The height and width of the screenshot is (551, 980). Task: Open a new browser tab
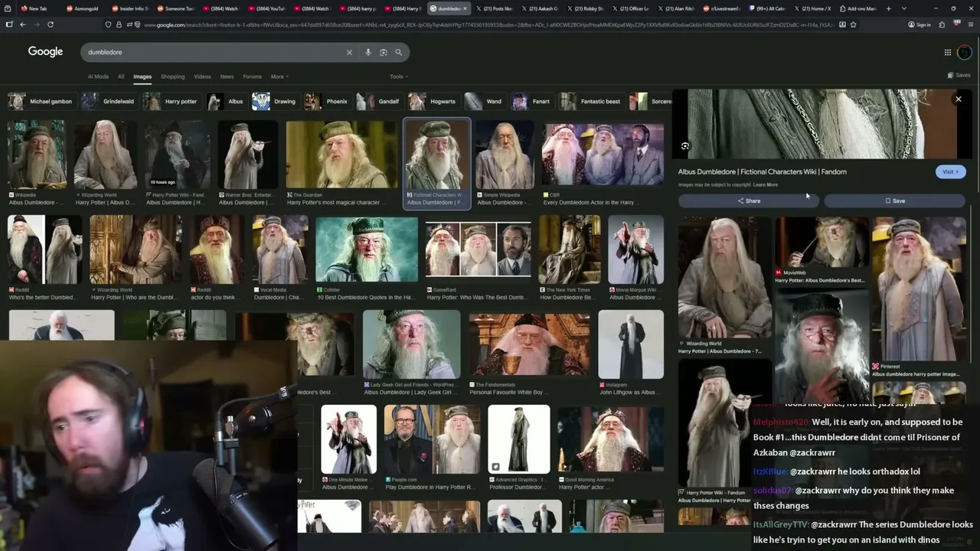point(888,8)
